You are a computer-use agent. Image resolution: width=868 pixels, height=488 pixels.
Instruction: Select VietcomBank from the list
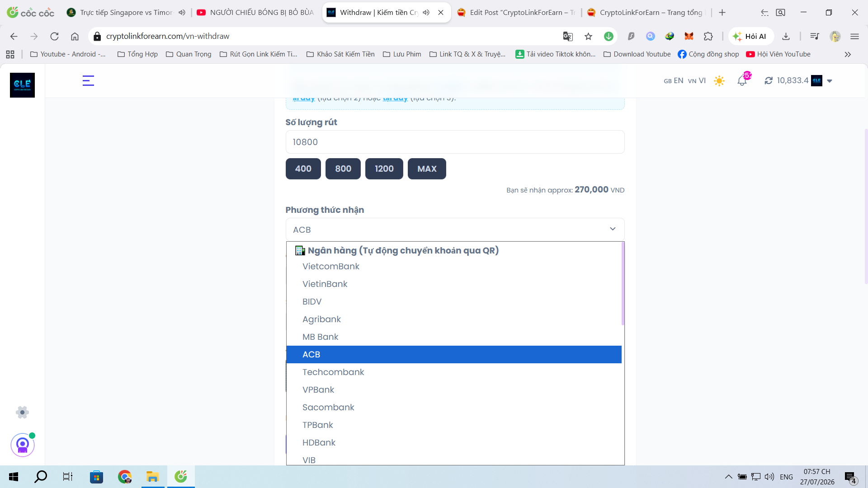pyautogui.click(x=454, y=267)
